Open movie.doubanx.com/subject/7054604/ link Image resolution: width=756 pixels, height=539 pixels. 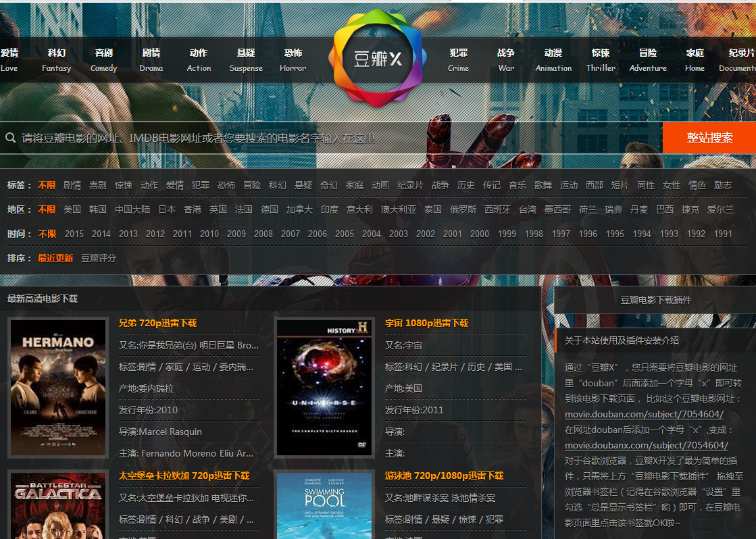pyautogui.click(x=647, y=445)
